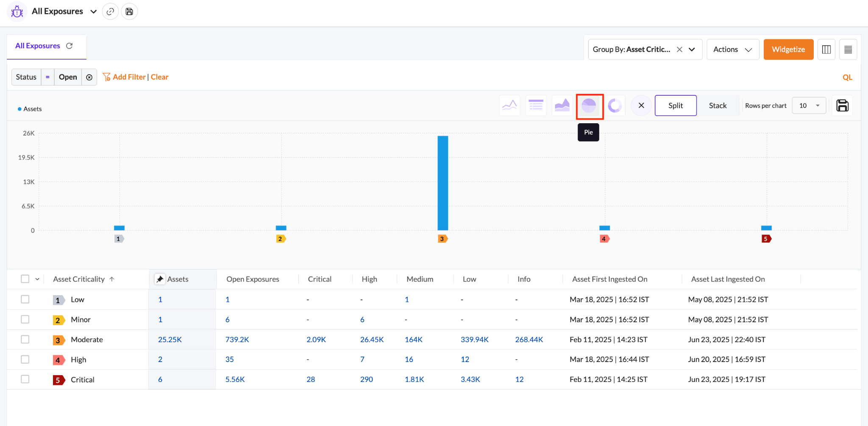
Task: Open Critical row 5.56K open exposures
Action: pyautogui.click(x=235, y=379)
